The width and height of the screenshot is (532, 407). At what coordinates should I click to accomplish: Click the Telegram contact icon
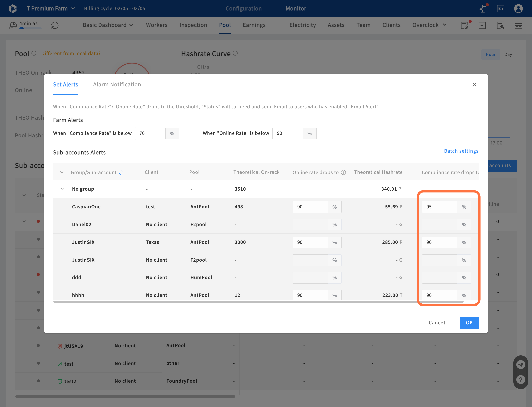521,364
